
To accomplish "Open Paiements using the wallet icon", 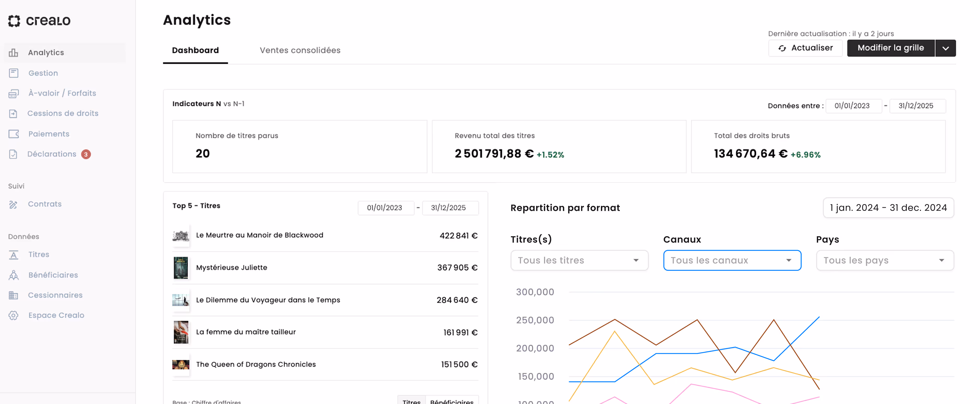I will [x=14, y=134].
